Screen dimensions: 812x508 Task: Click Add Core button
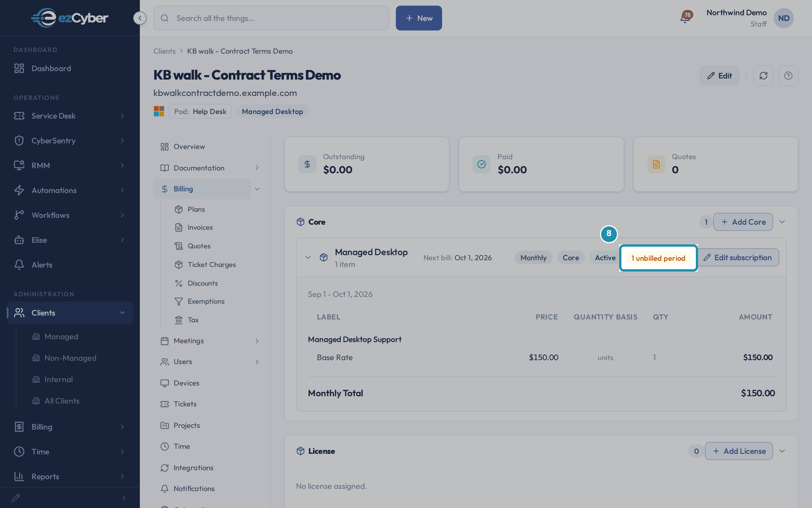743,222
